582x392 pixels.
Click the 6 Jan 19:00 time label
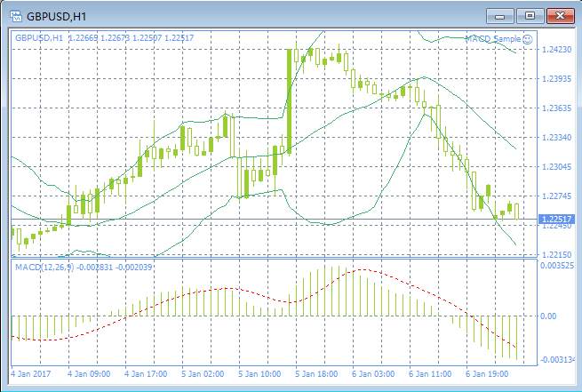pyautogui.click(x=487, y=373)
